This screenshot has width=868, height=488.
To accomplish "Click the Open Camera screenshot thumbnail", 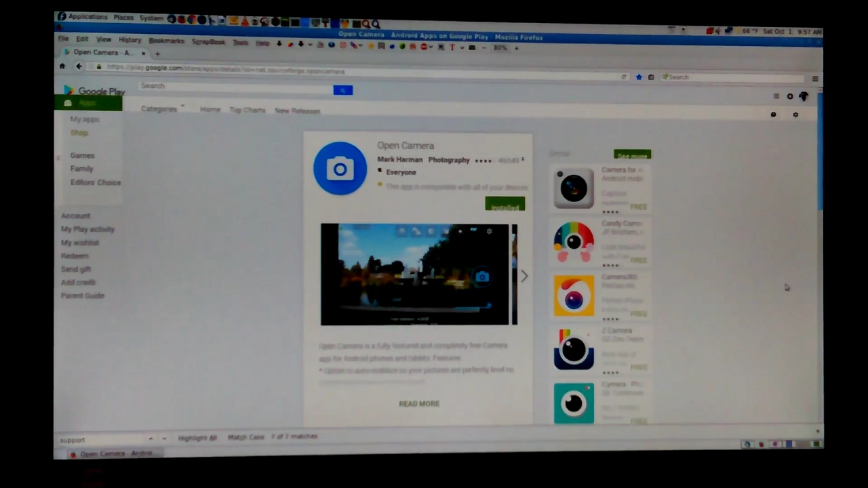I will [414, 274].
